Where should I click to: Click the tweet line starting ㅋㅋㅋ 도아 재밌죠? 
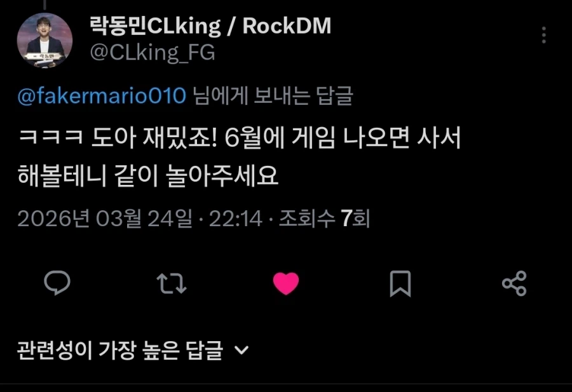tap(240, 138)
